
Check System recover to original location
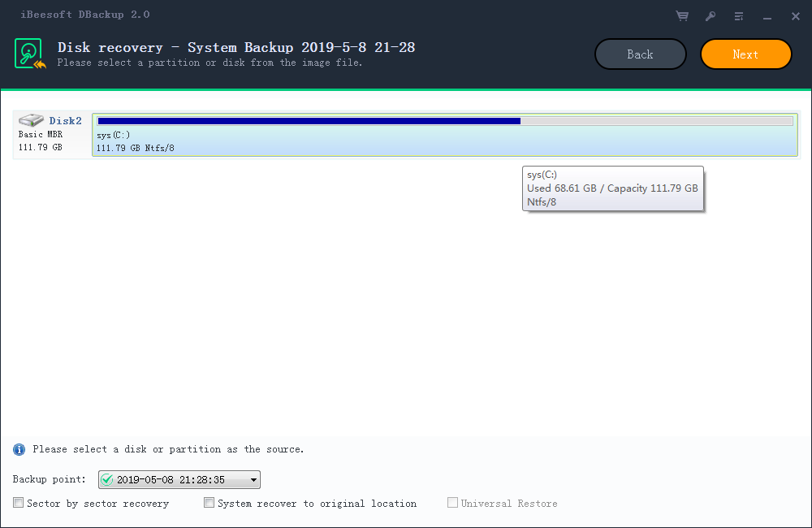pos(209,503)
